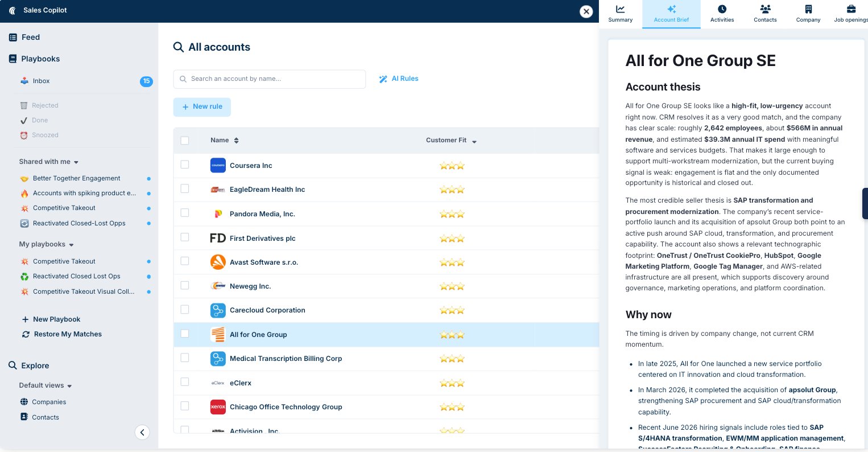Open the Snoozed alarm clock icon
Viewport: 868px width, 452px height.
(24, 135)
